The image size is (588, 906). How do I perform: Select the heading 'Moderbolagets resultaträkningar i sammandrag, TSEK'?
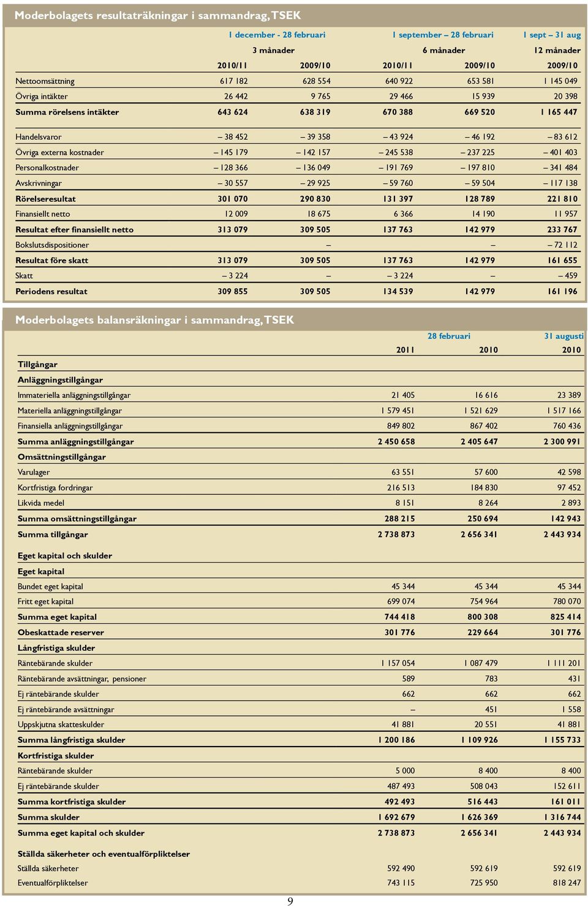(157, 15)
